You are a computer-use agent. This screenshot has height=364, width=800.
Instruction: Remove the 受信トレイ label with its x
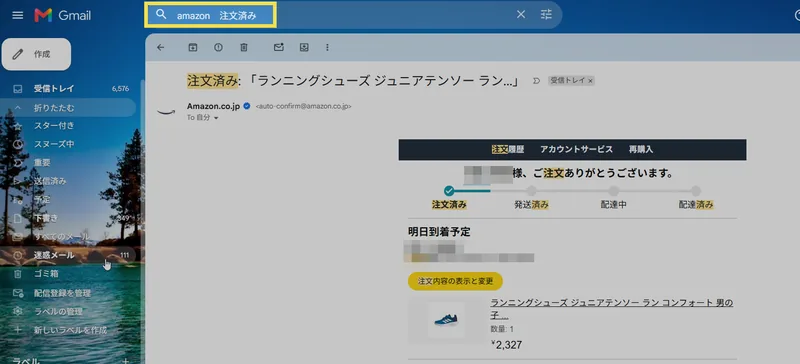pos(590,81)
